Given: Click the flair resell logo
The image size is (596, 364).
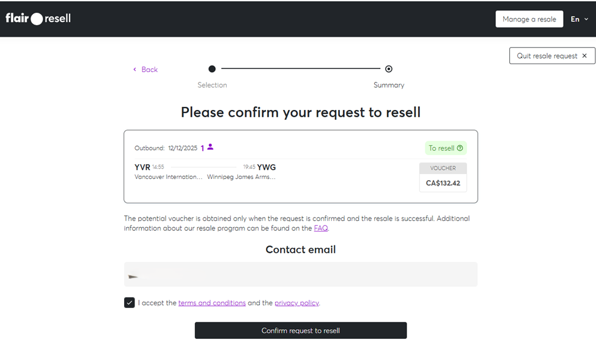Looking at the screenshot, I should coord(38,18).
